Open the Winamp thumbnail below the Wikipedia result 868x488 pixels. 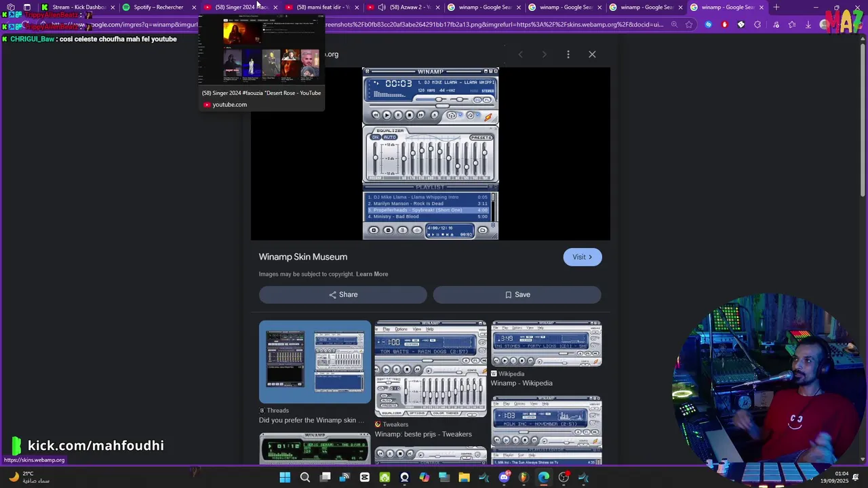tap(547, 430)
